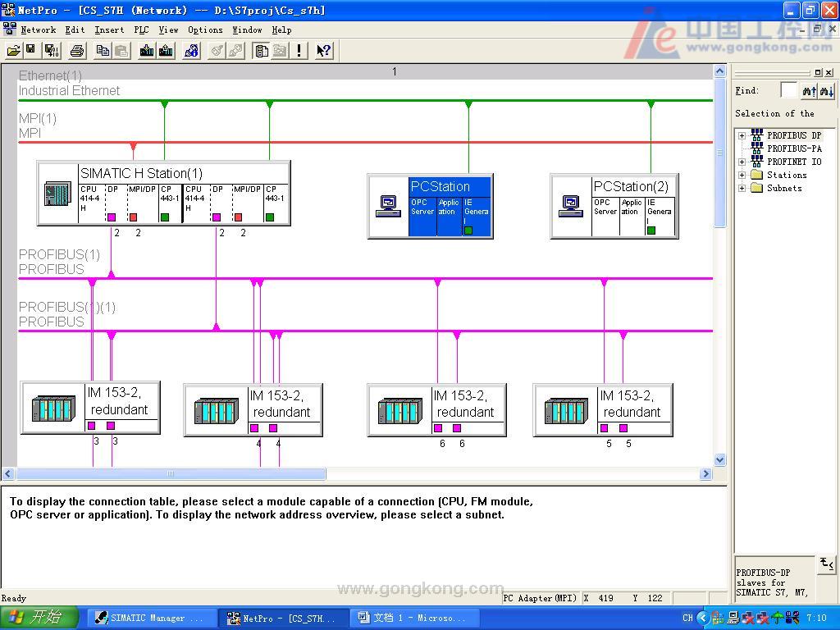Click the CH language indicator in the tray
The image size is (840, 630).
click(688, 618)
